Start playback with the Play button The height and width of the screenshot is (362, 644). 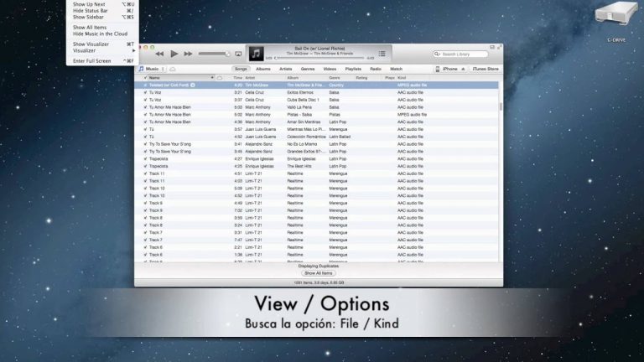[x=174, y=54]
